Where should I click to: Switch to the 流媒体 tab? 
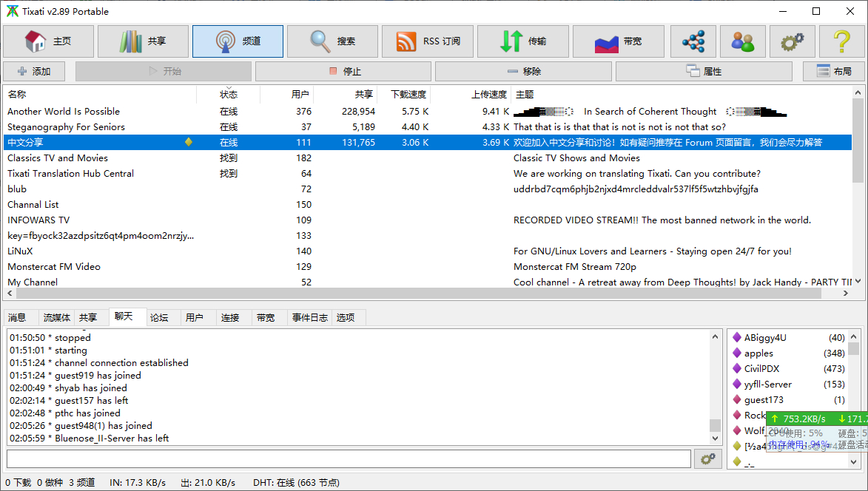click(56, 317)
